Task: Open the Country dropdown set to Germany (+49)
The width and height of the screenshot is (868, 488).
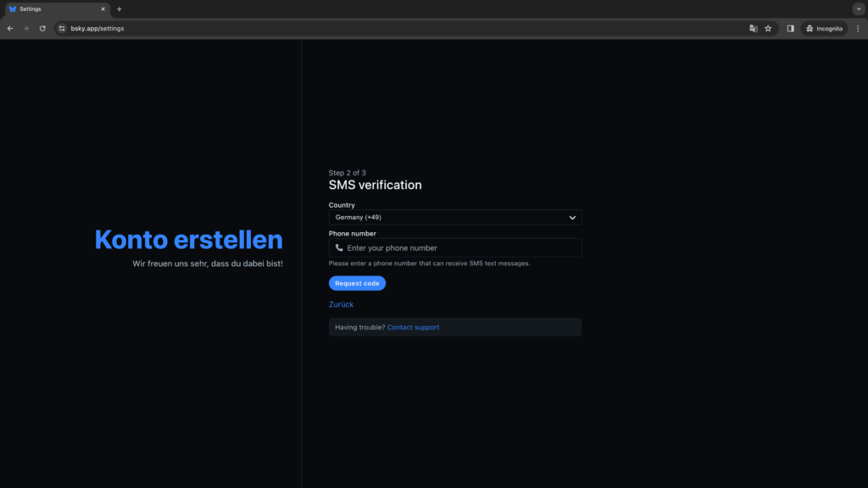Action: click(455, 218)
